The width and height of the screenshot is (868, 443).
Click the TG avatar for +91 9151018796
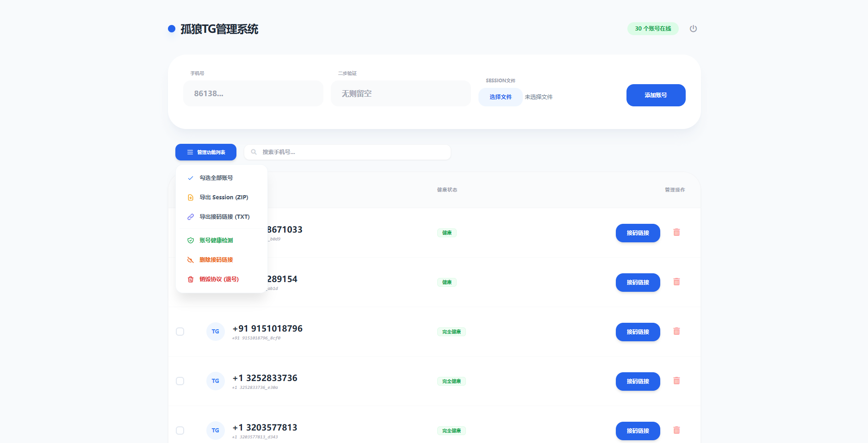(215, 332)
